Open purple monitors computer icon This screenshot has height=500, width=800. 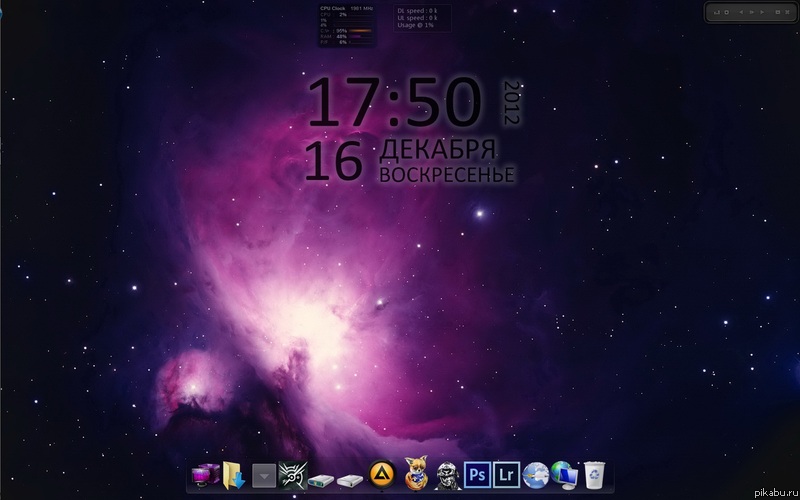click(206, 476)
